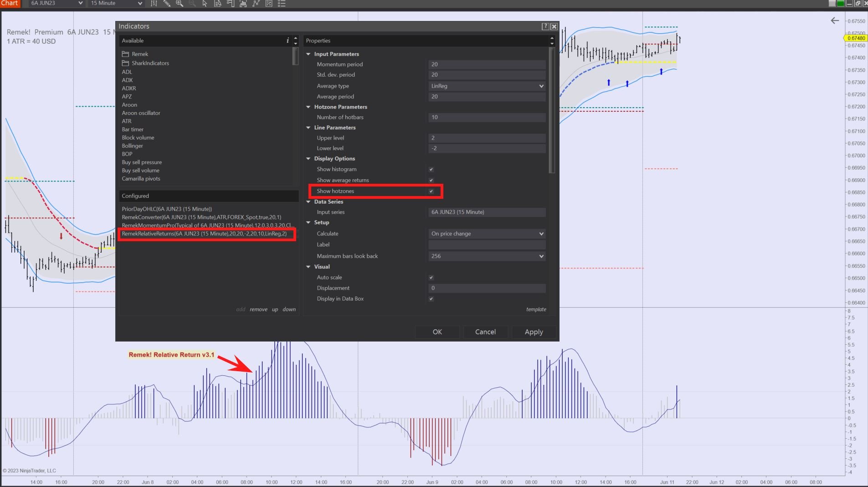This screenshot has height=487, width=868.
Task: Select RemekConverter configured indicator
Action: pyautogui.click(x=201, y=217)
